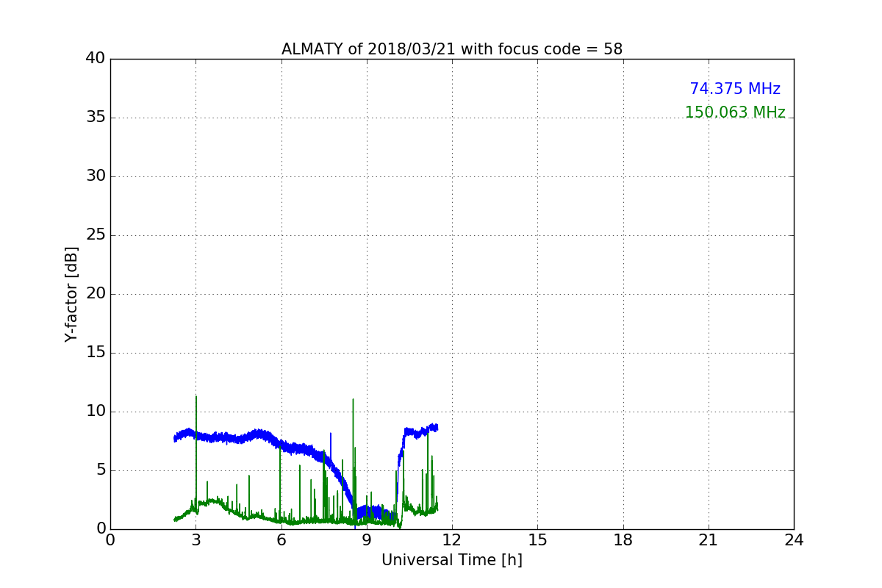Click x-axis tick label 12
This screenshot has height=588, width=882.
click(x=452, y=539)
